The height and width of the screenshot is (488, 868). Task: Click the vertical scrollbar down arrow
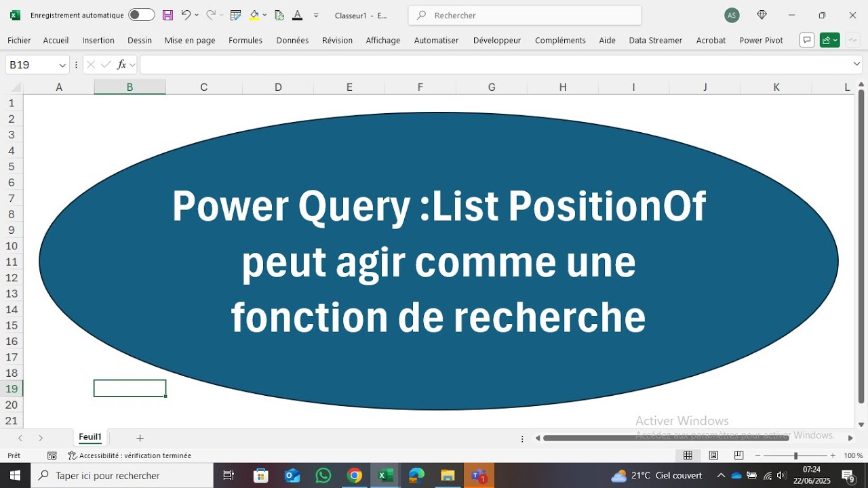[861, 424]
